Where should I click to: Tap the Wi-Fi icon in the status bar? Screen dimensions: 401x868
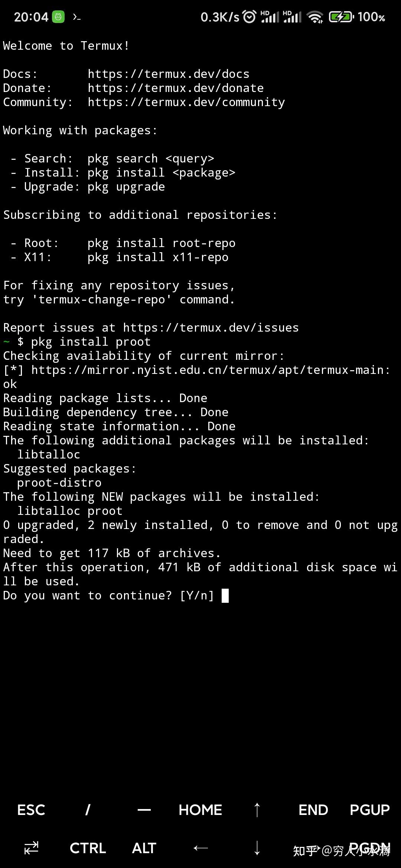[x=316, y=17]
